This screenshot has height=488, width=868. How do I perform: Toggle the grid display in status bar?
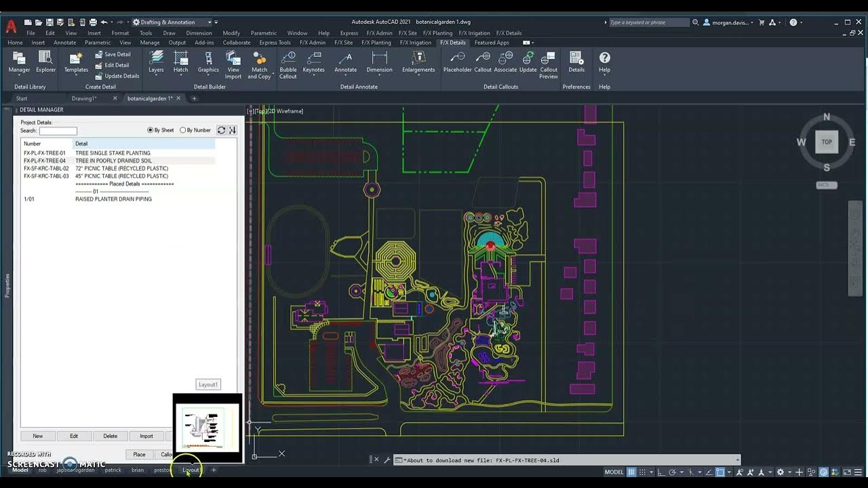631,472
